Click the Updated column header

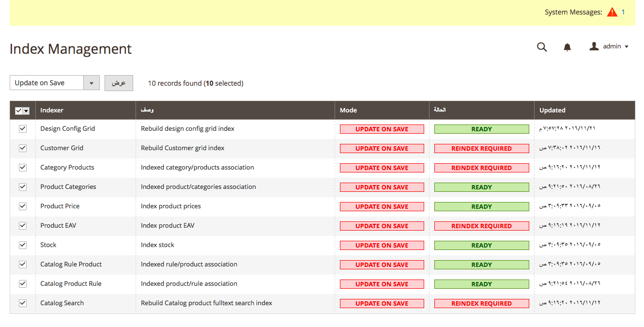tap(552, 110)
